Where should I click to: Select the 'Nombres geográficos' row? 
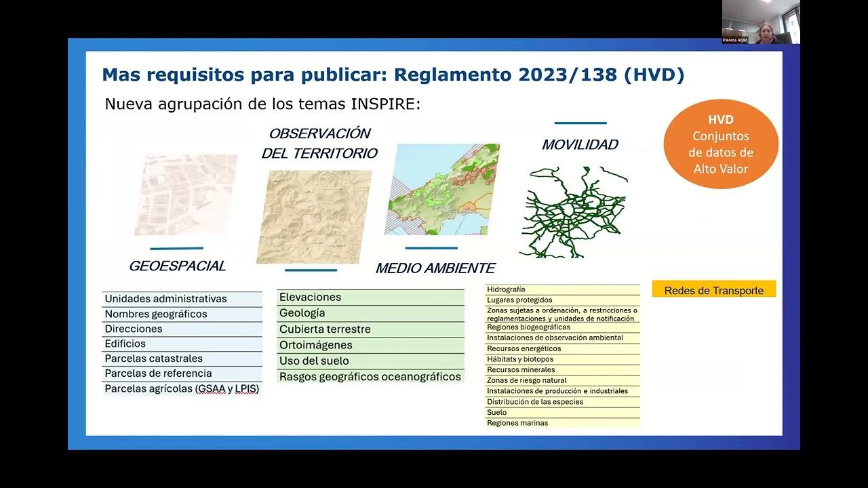click(182, 314)
